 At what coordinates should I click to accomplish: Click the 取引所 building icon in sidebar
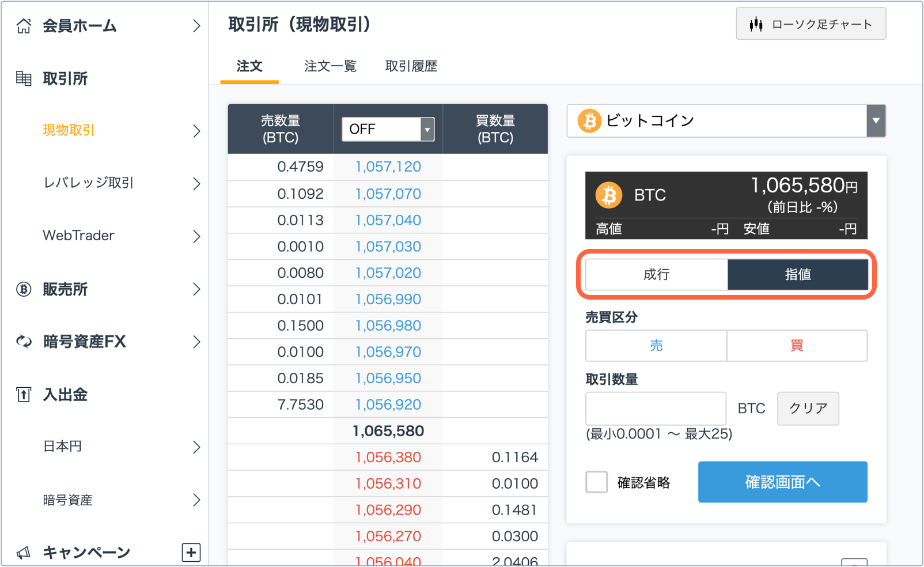tap(24, 78)
